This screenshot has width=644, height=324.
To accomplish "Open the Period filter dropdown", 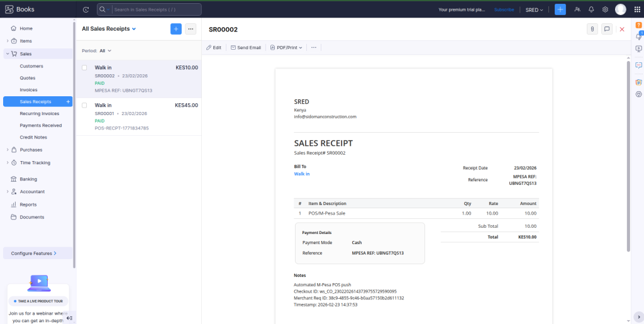I will pos(106,51).
